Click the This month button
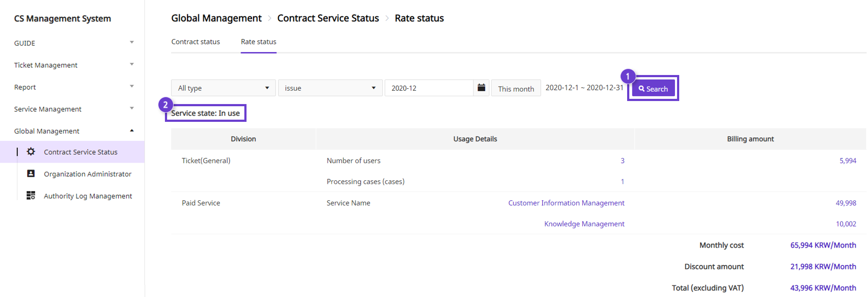This screenshot has width=868, height=297. tap(516, 88)
